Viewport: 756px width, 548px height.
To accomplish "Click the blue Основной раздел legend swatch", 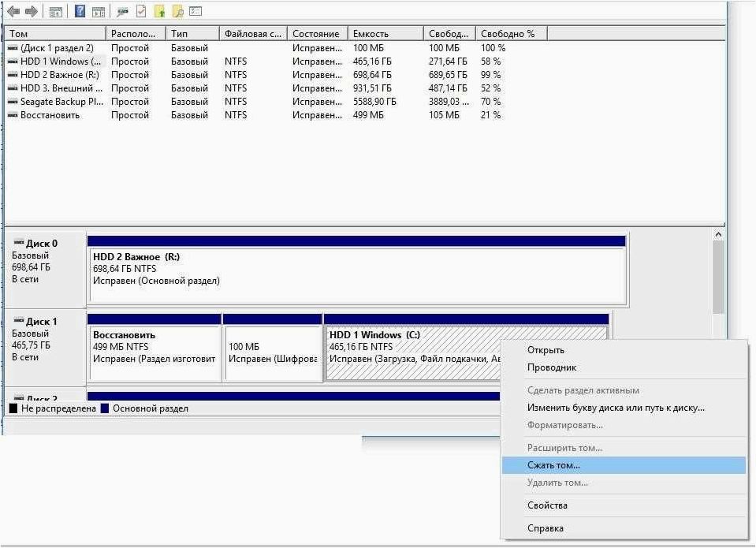I will click(x=105, y=408).
